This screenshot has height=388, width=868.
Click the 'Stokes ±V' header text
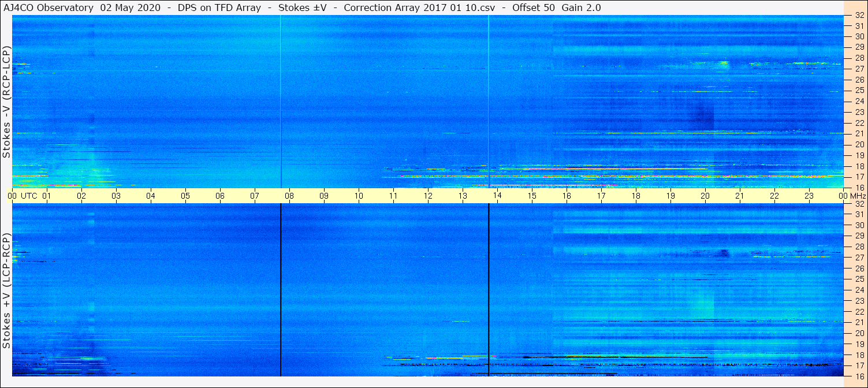pos(303,8)
